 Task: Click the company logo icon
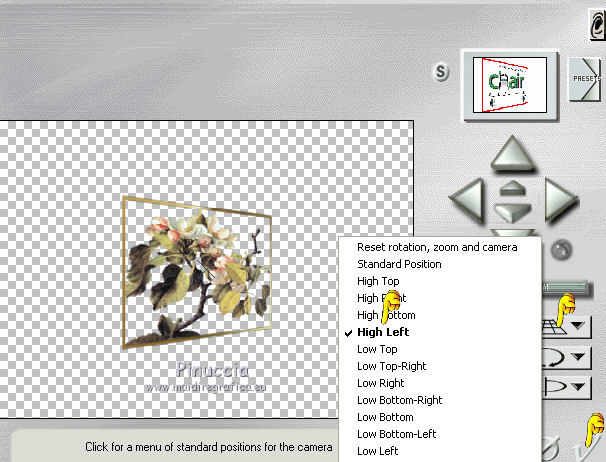[x=597, y=24]
